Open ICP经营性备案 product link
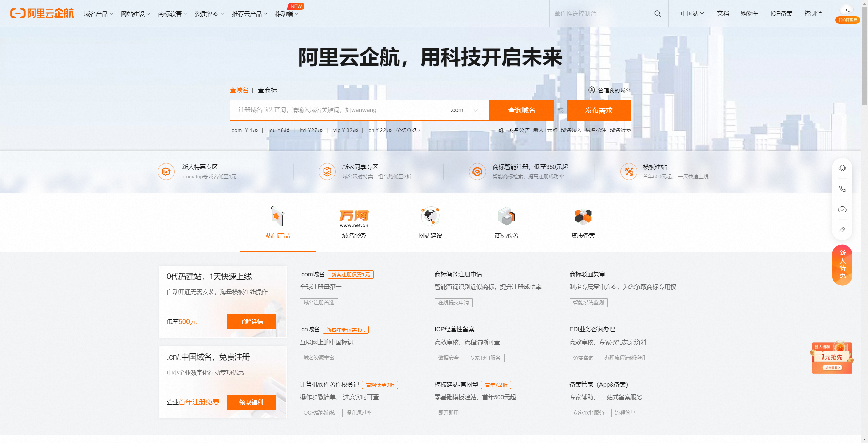This screenshot has width=868, height=443. (454, 329)
